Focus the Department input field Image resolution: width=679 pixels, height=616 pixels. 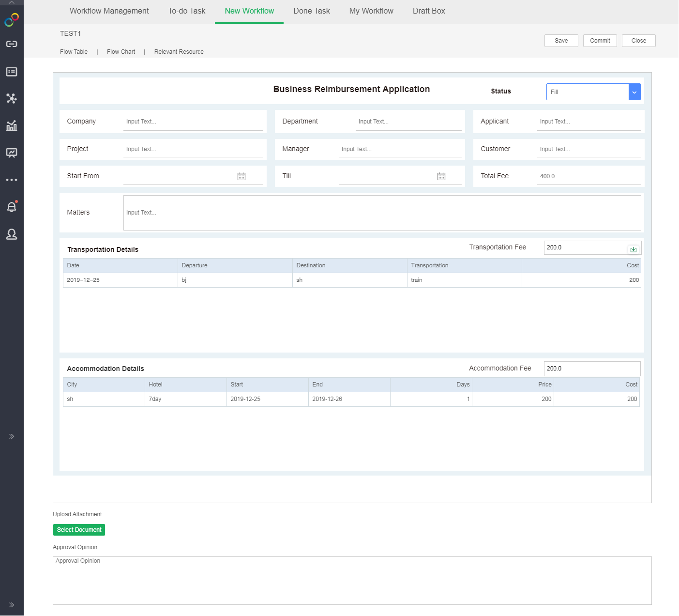pyautogui.click(x=408, y=122)
